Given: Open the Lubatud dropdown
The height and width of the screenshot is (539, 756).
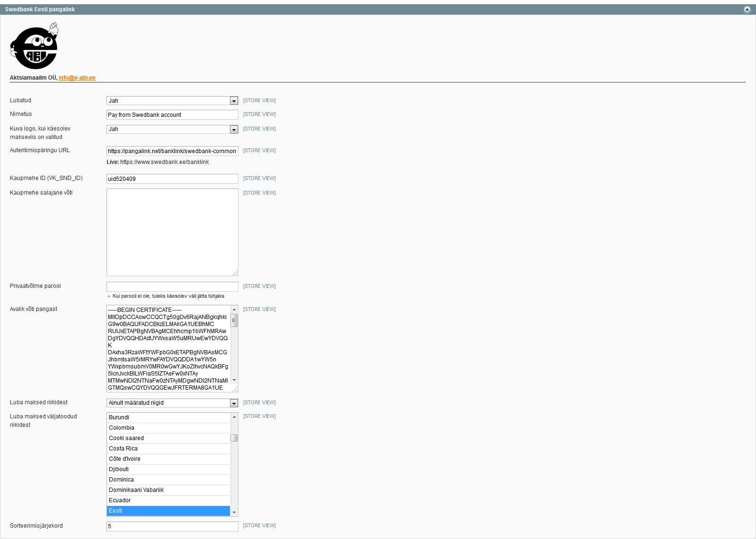Looking at the screenshot, I should [173, 101].
